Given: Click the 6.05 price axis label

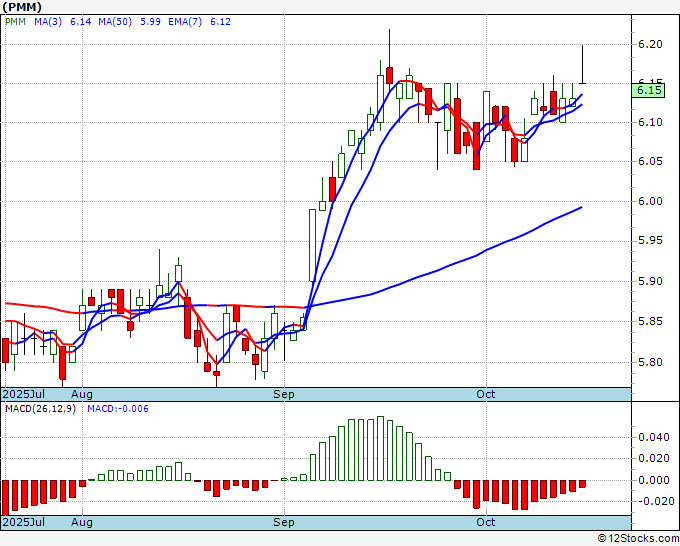Looking at the screenshot, I should [651, 161].
